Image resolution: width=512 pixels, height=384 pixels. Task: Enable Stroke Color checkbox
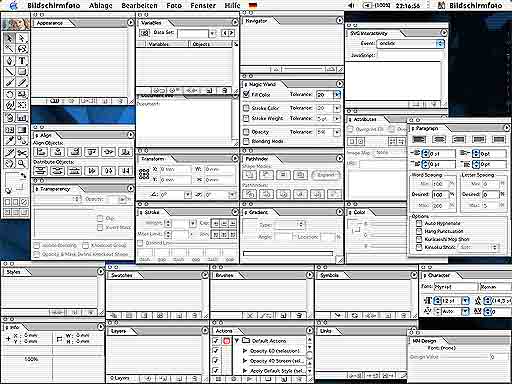pos(246,108)
